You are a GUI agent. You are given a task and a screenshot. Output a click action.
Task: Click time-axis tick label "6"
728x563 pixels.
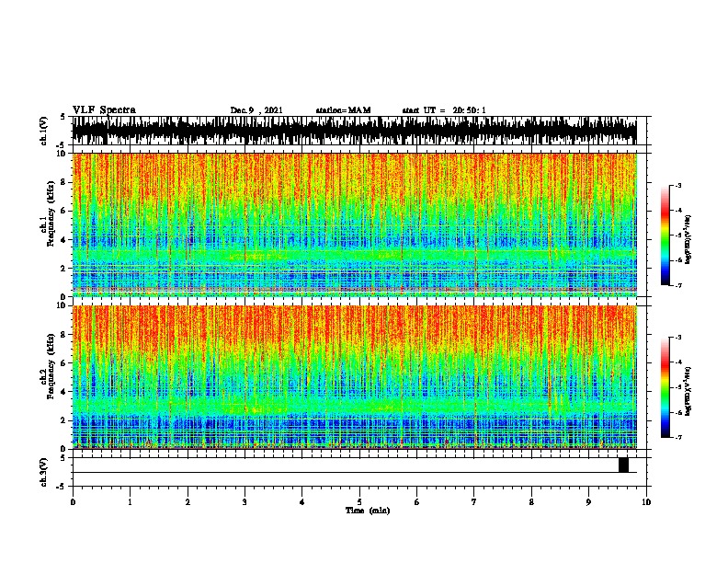click(417, 502)
